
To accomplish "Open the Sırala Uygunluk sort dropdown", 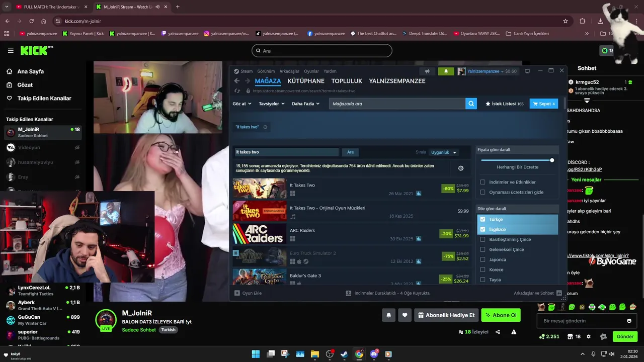I will point(444,152).
